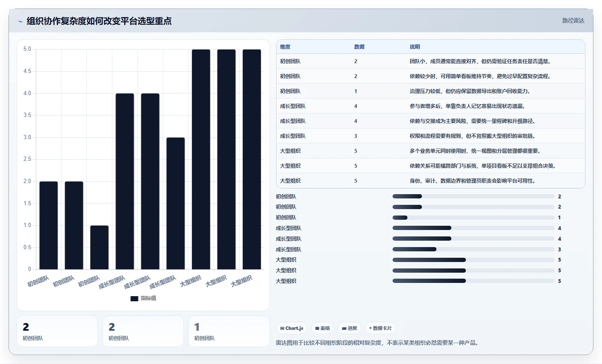The width and height of the screenshot is (602, 364).
Task: Click the row 团队小，成员通常能直接对齐
Action: (x=430, y=61)
